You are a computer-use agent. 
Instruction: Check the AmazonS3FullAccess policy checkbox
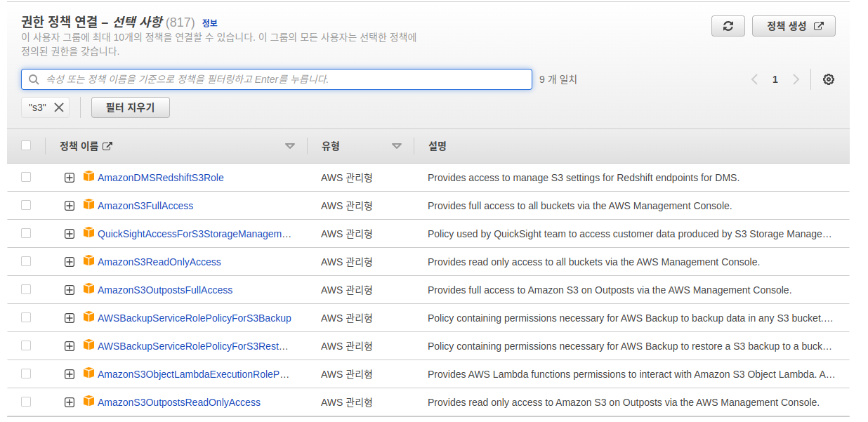point(26,205)
